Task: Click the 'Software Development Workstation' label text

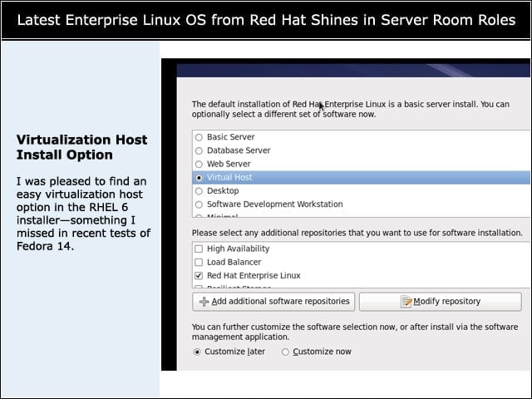Action: tap(275, 204)
